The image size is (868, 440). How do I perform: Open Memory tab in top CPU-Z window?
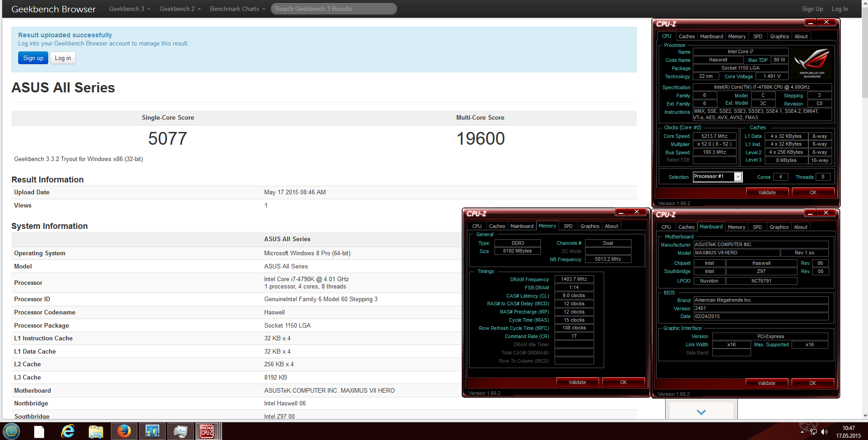pos(737,36)
